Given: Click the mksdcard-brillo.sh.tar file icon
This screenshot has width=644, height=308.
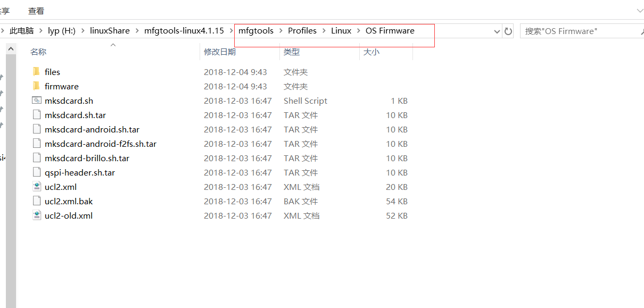Looking at the screenshot, I should (x=36, y=158).
